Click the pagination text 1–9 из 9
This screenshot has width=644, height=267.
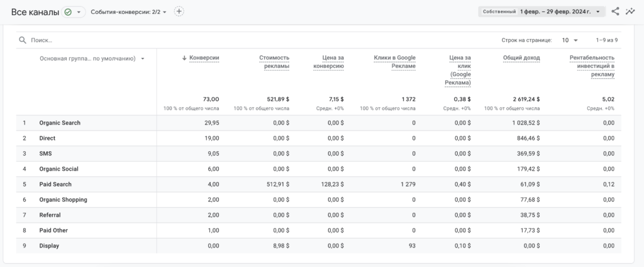click(607, 40)
